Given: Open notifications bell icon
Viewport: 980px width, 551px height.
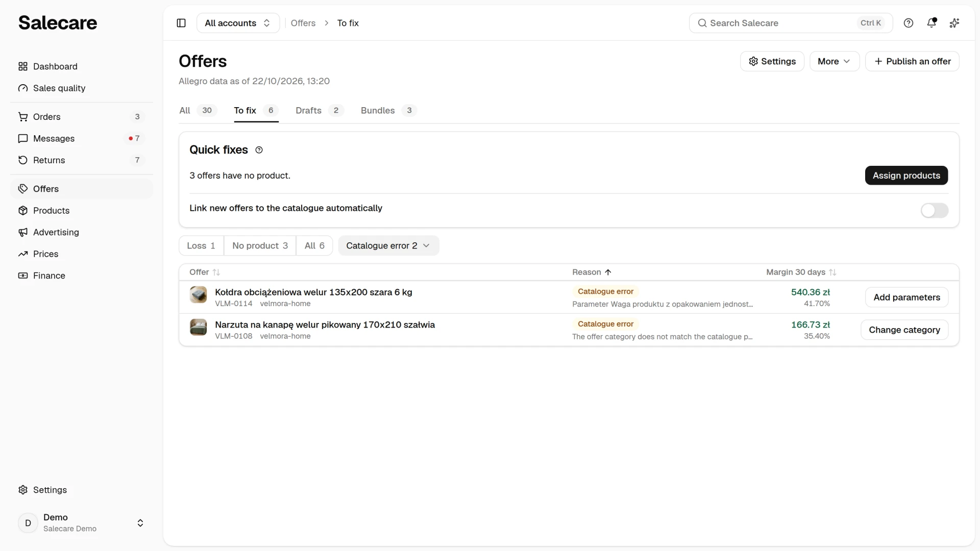Looking at the screenshot, I should 932,23.
